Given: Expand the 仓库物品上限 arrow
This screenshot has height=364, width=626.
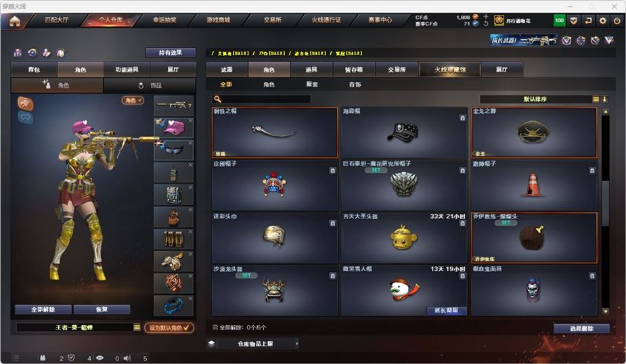Looking at the screenshot, I should click(x=296, y=344).
